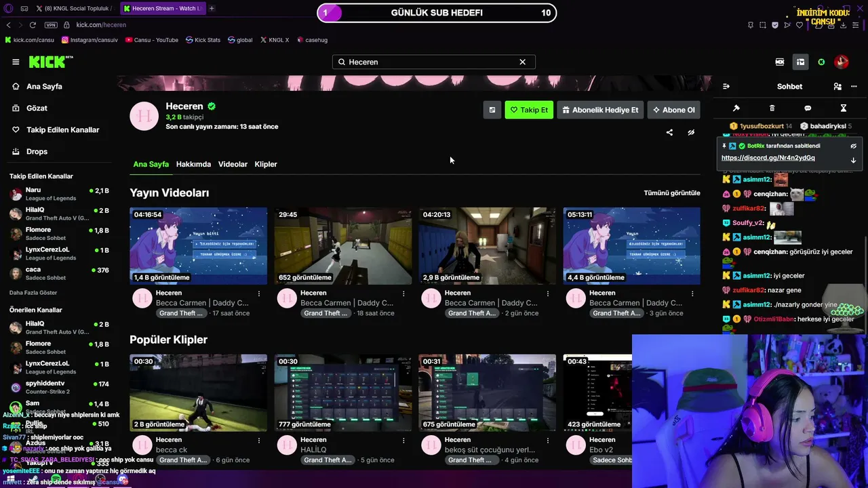Screen dimensions: 868x488
Task: Click the chat trash icon
Action: pyautogui.click(x=772, y=108)
